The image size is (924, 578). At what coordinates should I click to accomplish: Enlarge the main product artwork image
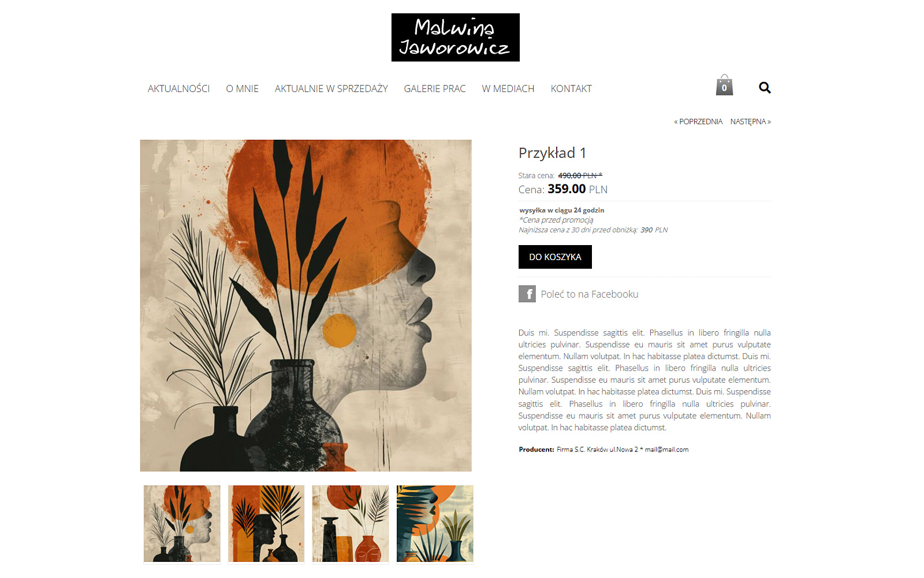[x=305, y=305]
